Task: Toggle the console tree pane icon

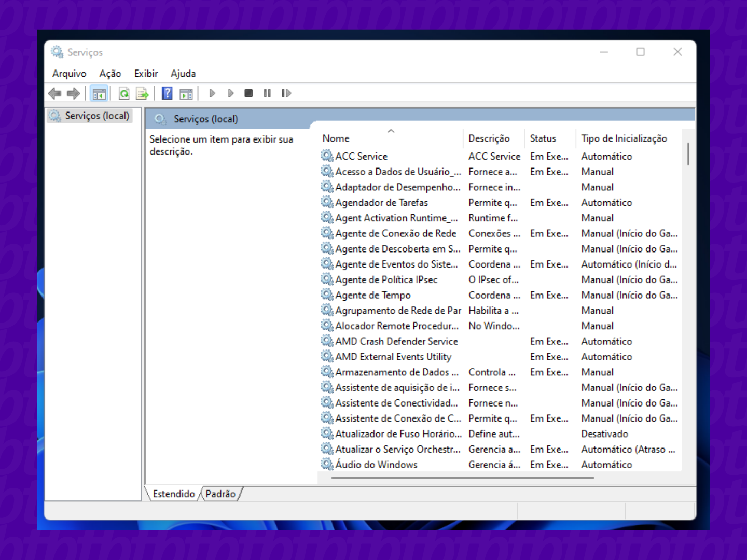Action: point(99,93)
